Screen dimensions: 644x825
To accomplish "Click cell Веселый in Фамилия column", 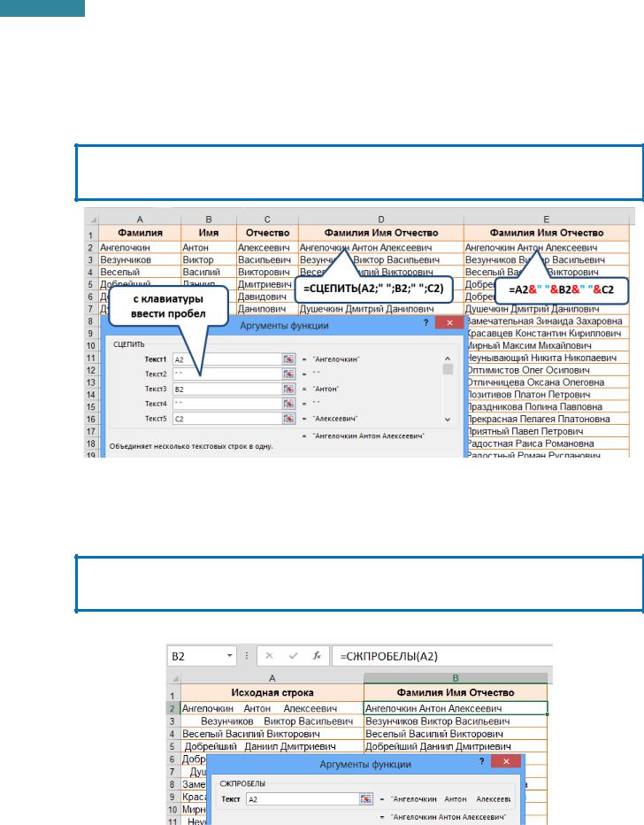I will 140,272.
